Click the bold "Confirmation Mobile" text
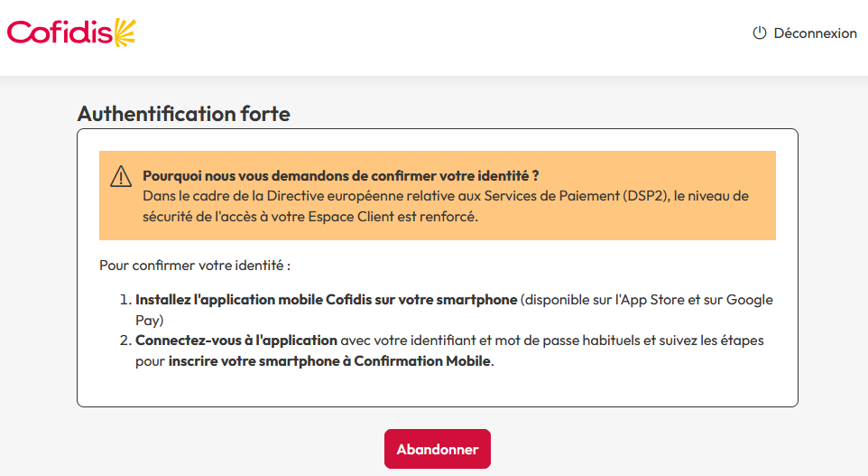The width and height of the screenshot is (868, 476). tap(422, 361)
